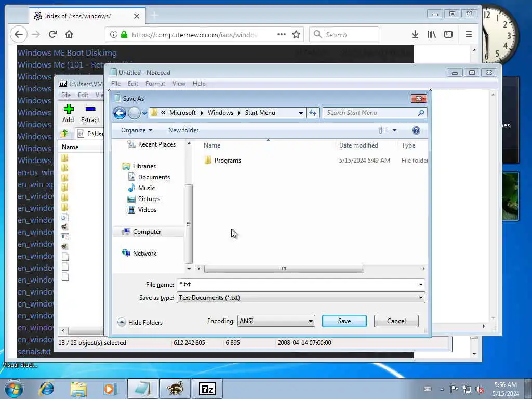Image resolution: width=532 pixels, height=399 pixels.
Task: Sort by the Date modified column header
Action: click(358, 145)
